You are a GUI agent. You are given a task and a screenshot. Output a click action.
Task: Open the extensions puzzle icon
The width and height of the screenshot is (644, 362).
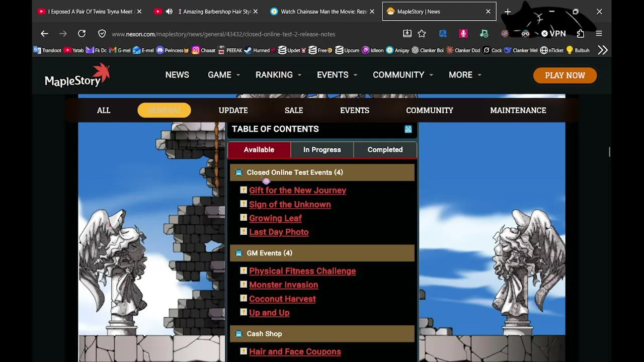pyautogui.click(x=581, y=34)
